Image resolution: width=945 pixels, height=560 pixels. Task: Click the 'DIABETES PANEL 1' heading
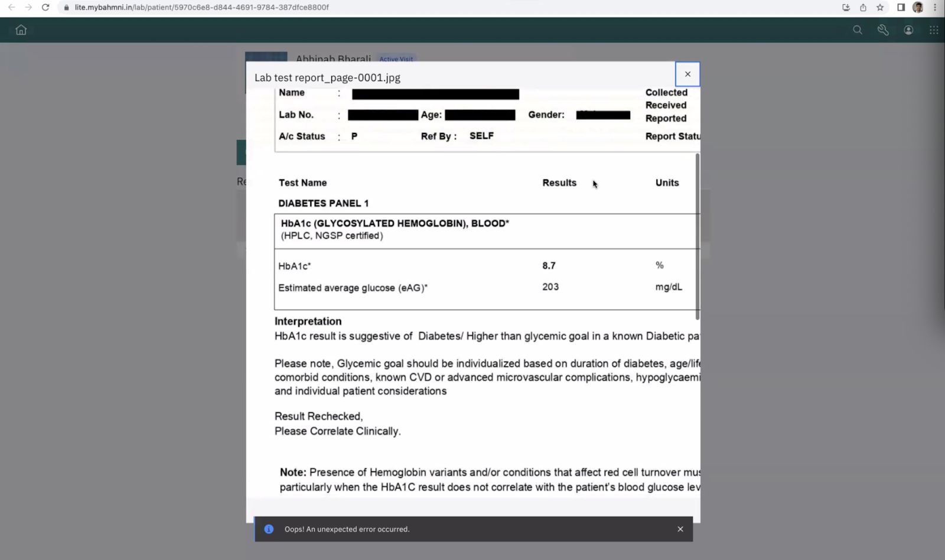[324, 203]
